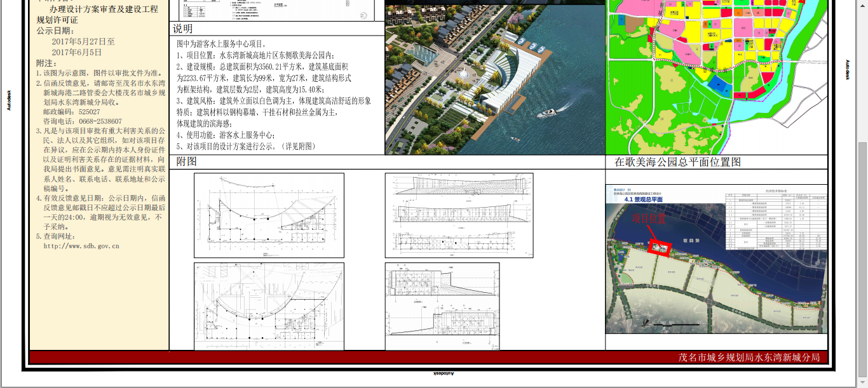Select the bottom-right section drawing
This screenshot has height=388, width=868.
point(442,305)
